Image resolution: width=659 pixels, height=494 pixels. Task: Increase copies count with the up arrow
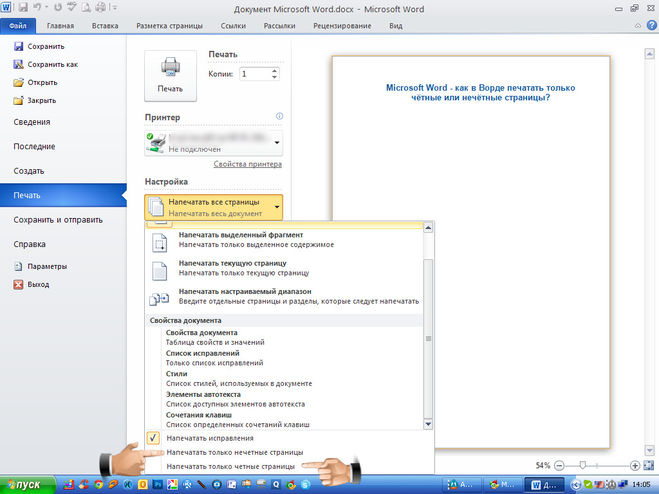tap(274, 70)
